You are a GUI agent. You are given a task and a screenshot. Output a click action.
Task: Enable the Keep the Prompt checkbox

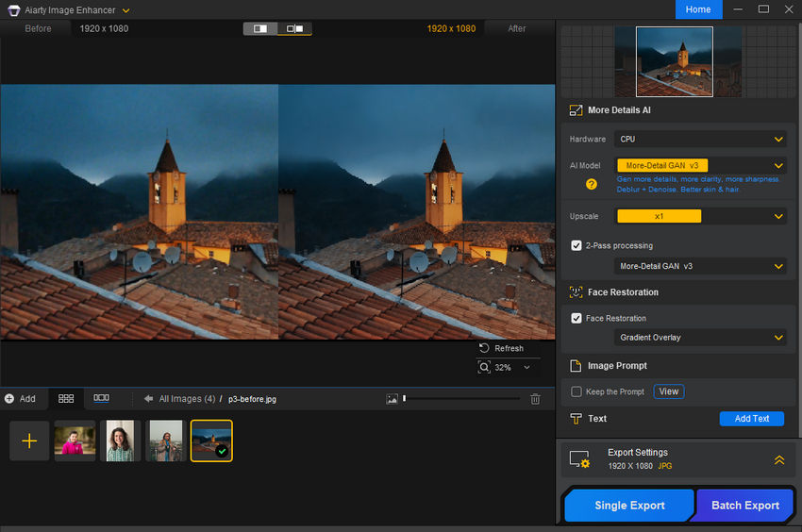pyautogui.click(x=576, y=391)
